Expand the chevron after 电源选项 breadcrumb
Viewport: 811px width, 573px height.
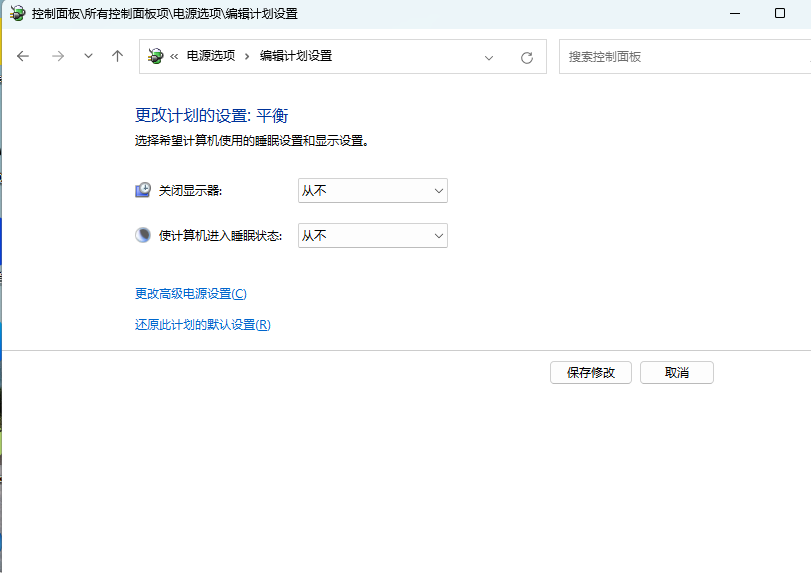(x=247, y=56)
